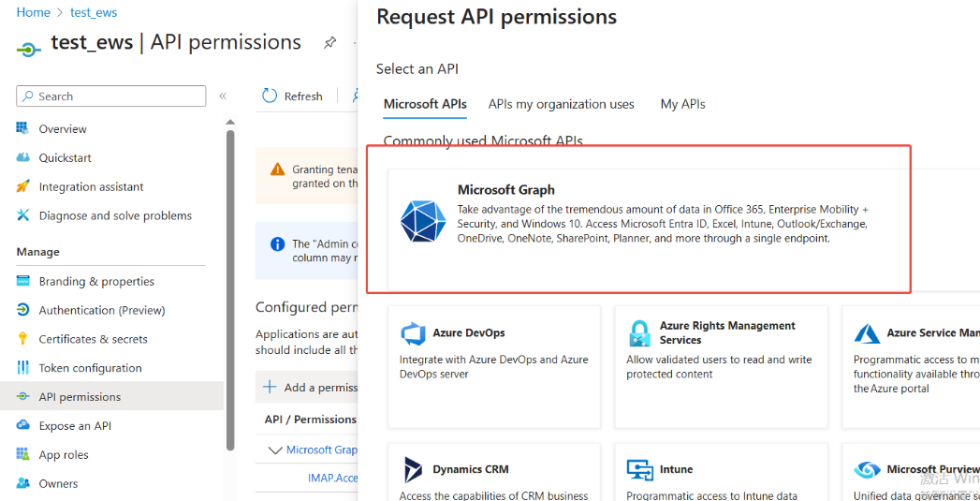The image size is (980, 501).
Task: Open the My APIs tab
Action: tap(682, 104)
